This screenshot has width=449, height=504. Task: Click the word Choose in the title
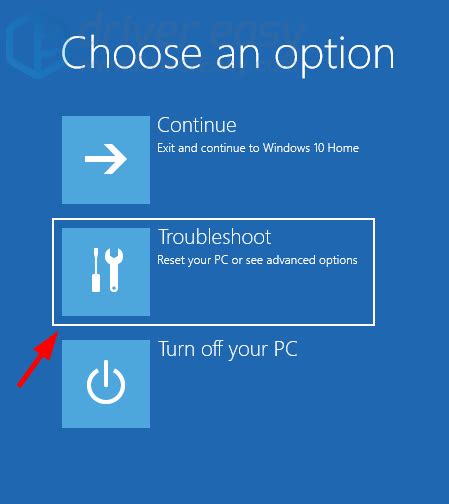click(x=131, y=53)
